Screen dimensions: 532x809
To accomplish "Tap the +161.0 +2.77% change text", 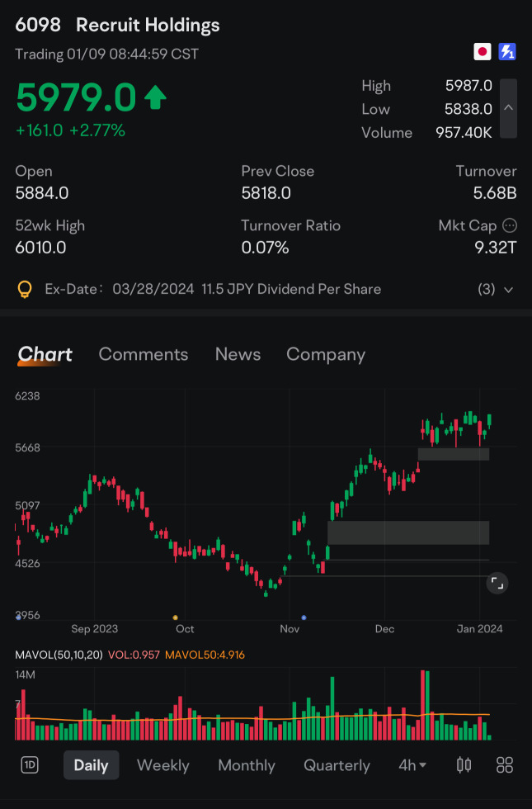I will click(x=70, y=130).
